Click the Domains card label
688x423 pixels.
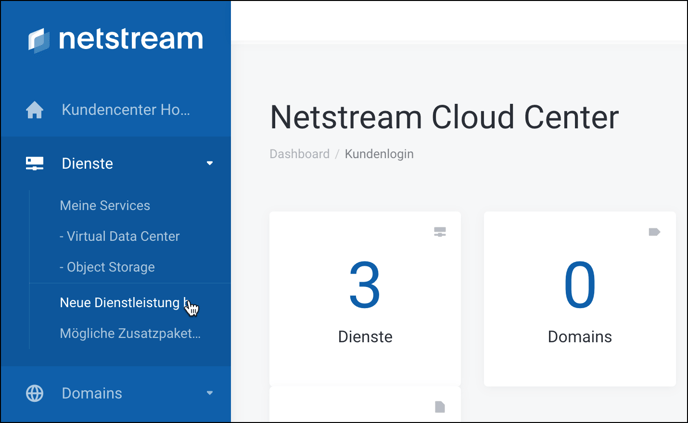pyautogui.click(x=580, y=337)
